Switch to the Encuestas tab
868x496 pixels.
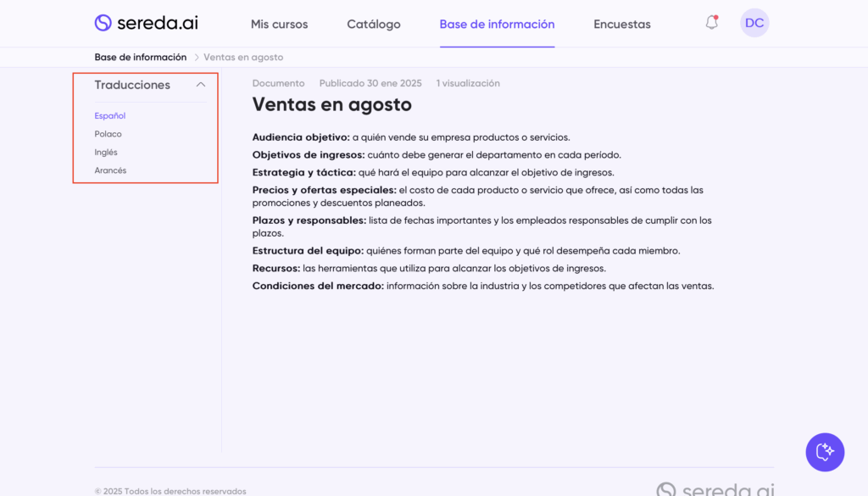[x=621, y=25]
